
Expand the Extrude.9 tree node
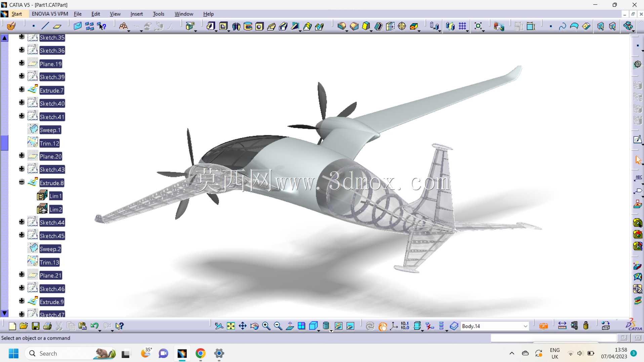22,301
